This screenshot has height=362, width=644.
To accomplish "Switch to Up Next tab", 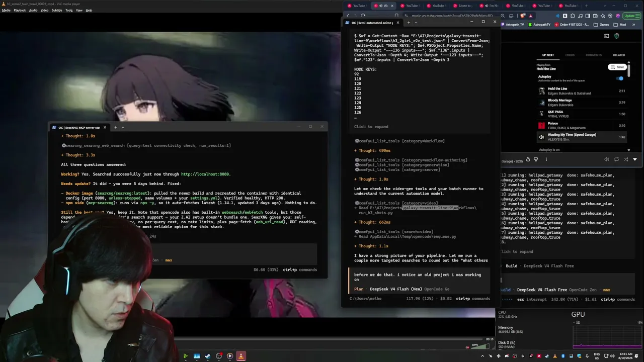I will point(548,55).
